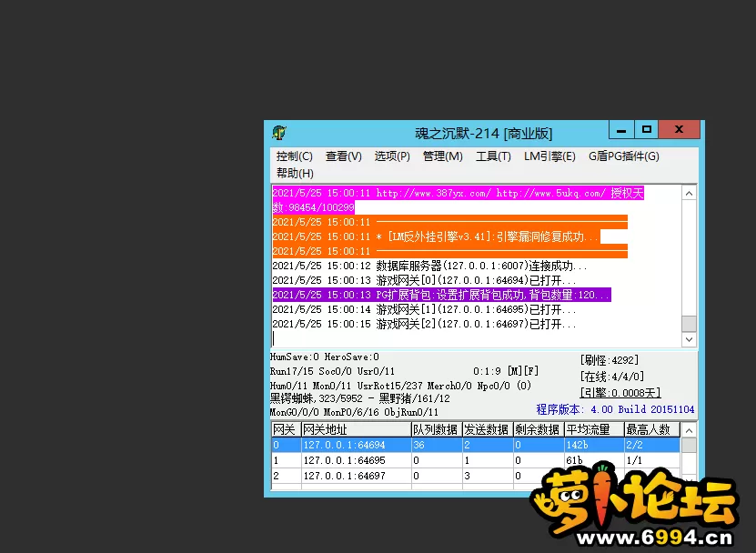Image resolution: width=756 pixels, height=553 pixels.
Task: Click log line 游戏网关[2] 已打开
Action: [x=424, y=324]
